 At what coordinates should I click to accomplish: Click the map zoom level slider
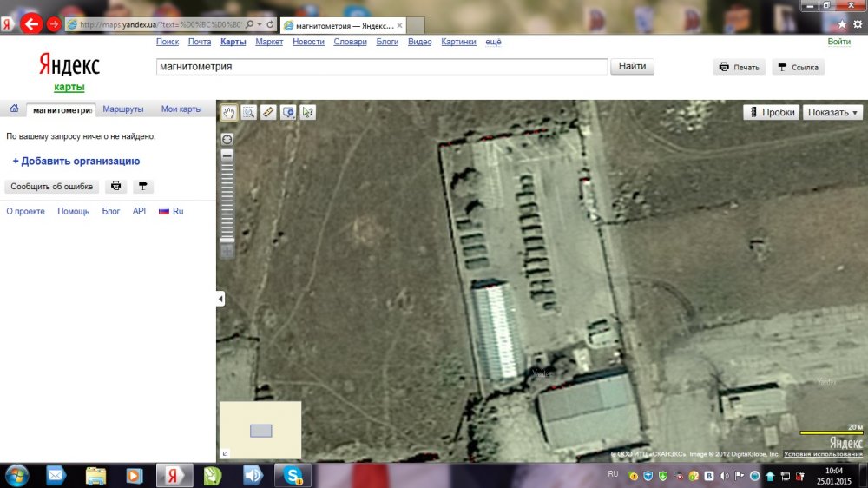tap(227, 200)
